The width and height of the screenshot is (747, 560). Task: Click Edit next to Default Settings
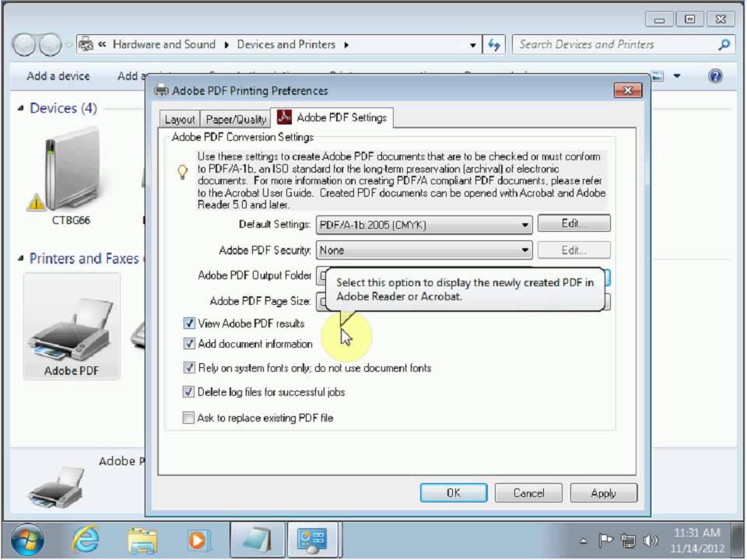[573, 223]
